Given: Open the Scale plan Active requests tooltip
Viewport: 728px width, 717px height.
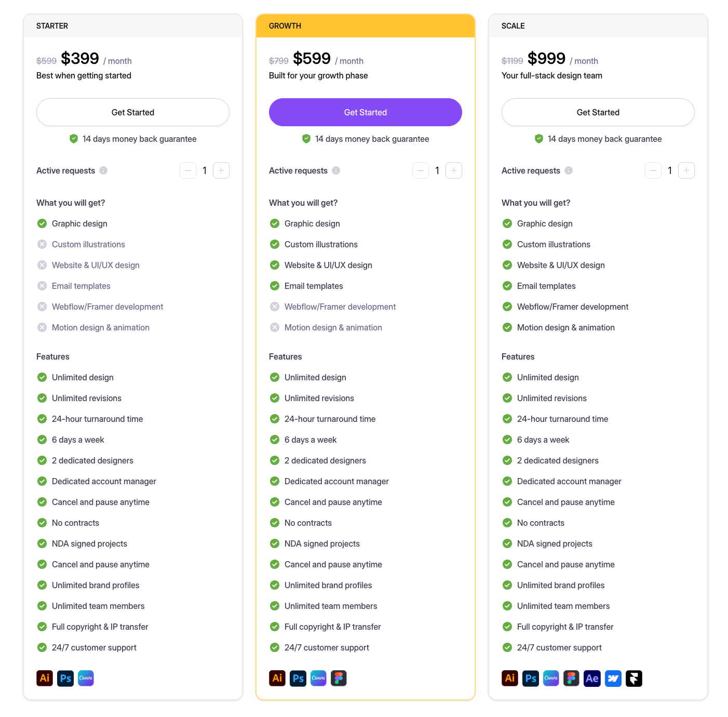Looking at the screenshot, I should pos(569,170).
